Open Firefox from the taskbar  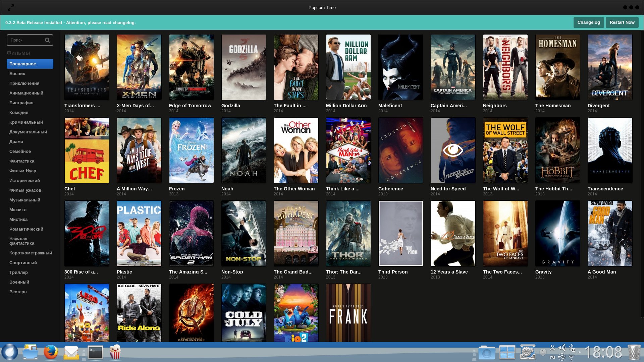[51, 352]
